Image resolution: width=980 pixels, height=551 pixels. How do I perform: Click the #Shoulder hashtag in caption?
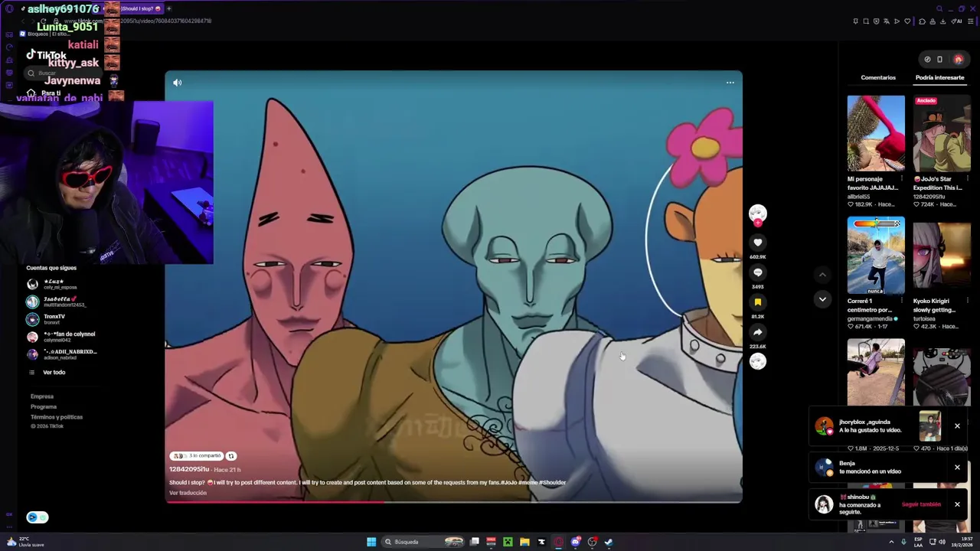point(552,483)
